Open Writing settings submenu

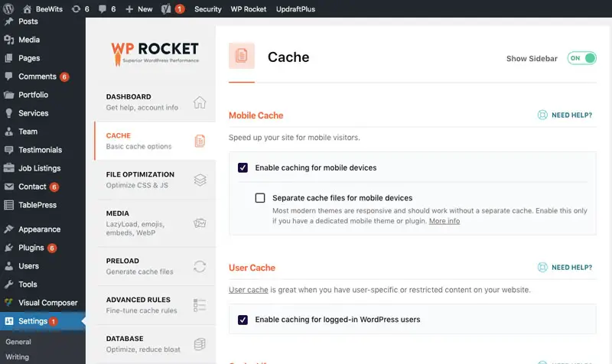17,357
